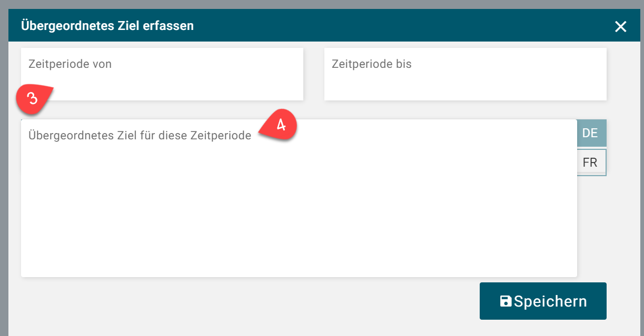This screenshot has width=644, height=336.
Task: Click the dialog title Übergeordnetes Ziel erfassen
Action: [107, 25]
